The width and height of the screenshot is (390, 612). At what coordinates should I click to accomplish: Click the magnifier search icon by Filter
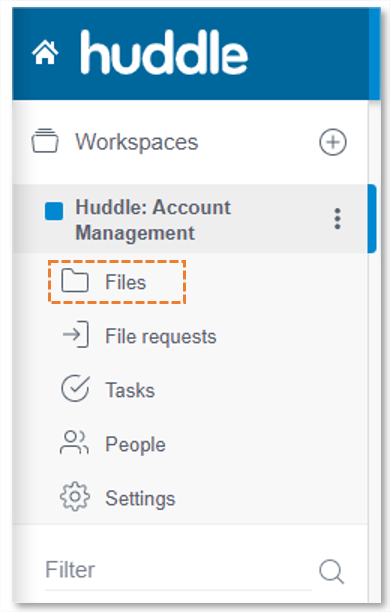[x=331, y=572]
